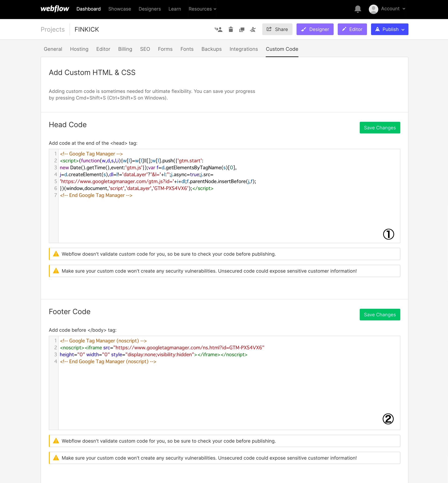Click the Share button
This screenshot has width=448, height=483.
(277, 29)
